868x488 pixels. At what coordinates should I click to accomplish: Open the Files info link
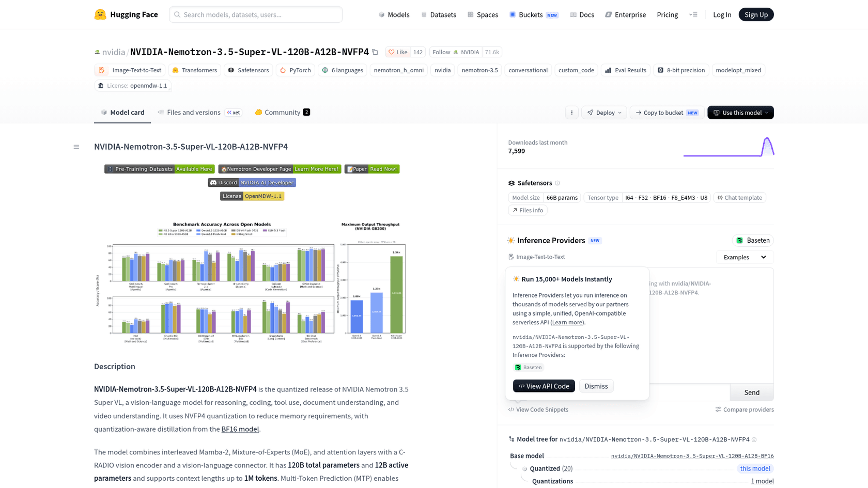point(528,210)
